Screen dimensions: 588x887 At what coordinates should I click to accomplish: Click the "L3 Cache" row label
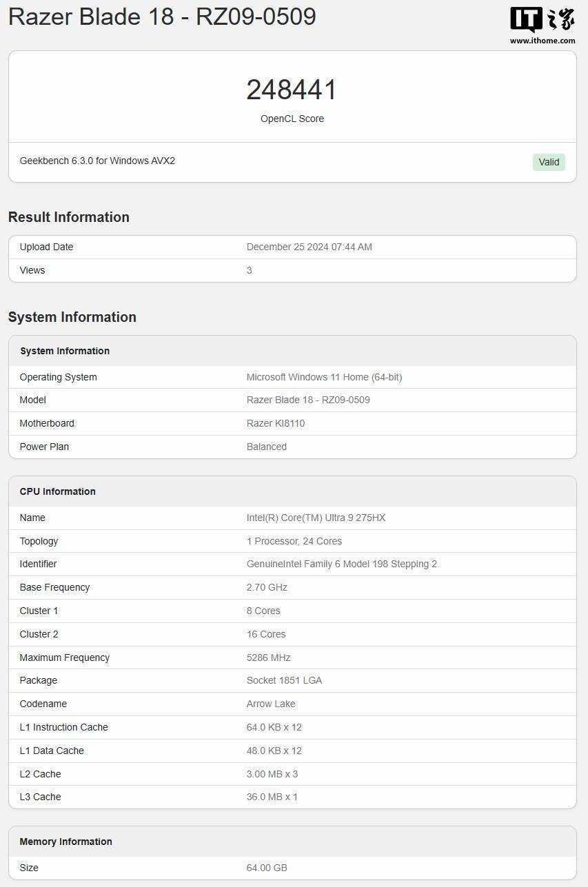coord(40,797)
